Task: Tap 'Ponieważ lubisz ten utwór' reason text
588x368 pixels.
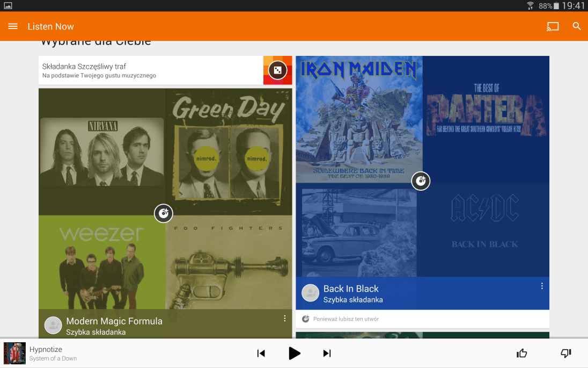Action: tap(346, 319)
